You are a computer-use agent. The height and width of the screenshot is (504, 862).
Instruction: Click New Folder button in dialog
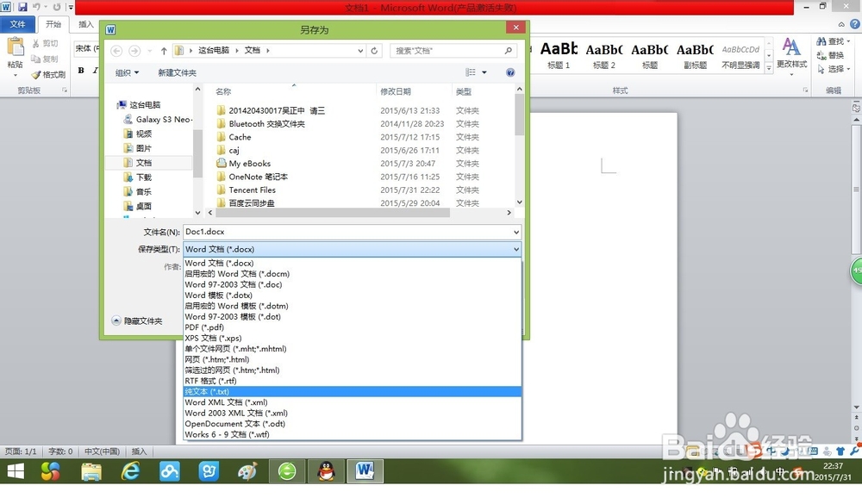[x=177, y=72]
